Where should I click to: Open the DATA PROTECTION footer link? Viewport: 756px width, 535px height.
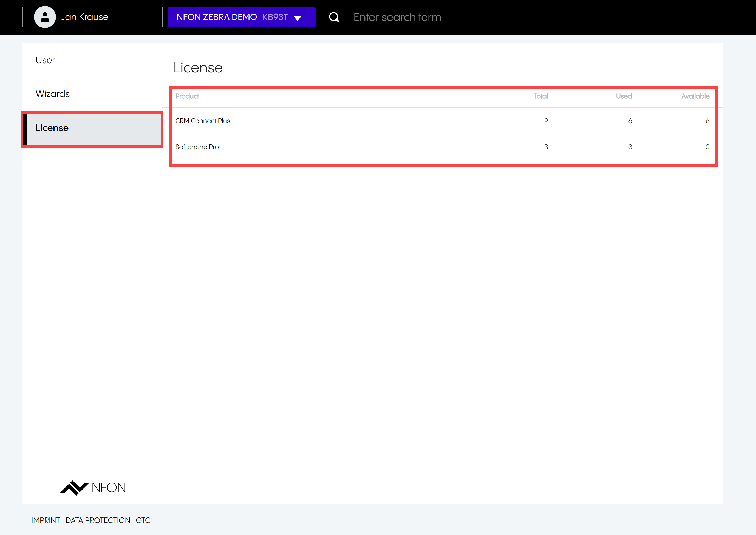pyautogui.click(x=98, y=520)
